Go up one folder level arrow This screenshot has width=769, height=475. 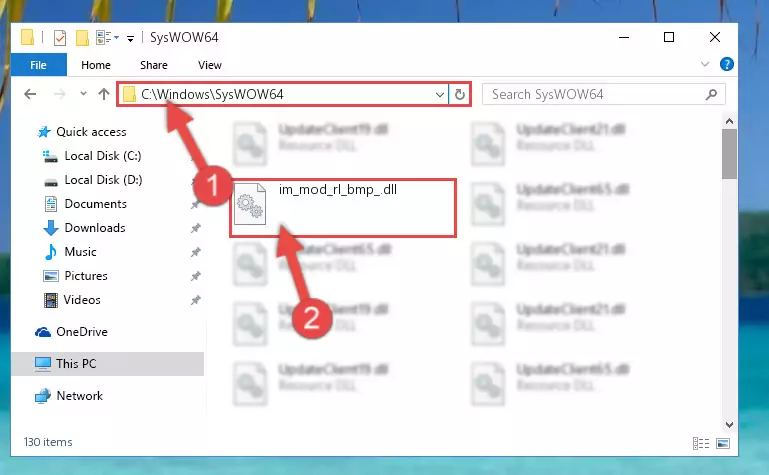point(103,94)
